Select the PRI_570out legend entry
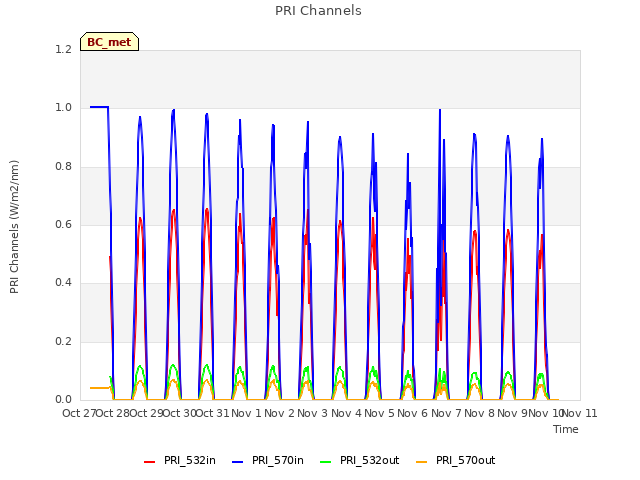640x480 pixels. (x=456, y=461)
